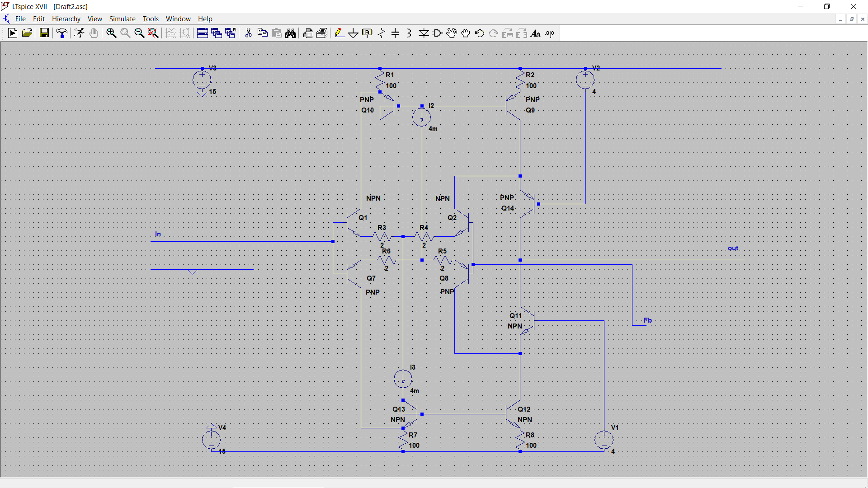Screen dimensions: 868x488
Task: Select the Move open-hand tool
Action: 452,33
